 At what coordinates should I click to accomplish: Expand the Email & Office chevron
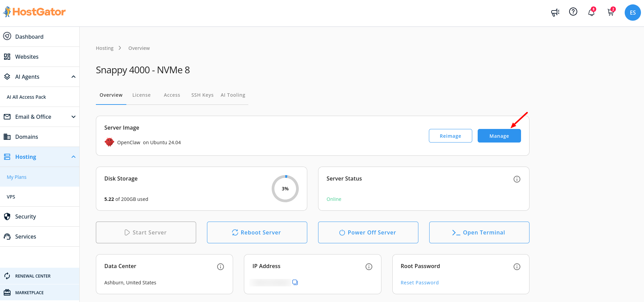(74, 117)
